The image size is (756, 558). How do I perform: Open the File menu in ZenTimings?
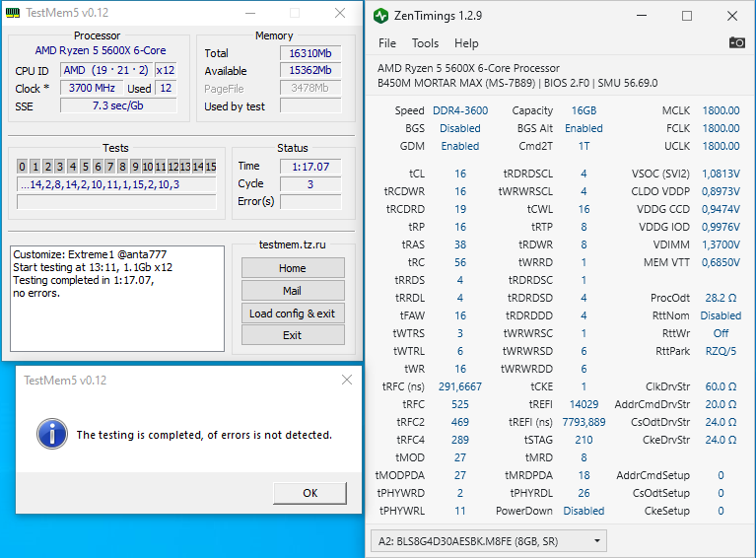click(387, 43)
